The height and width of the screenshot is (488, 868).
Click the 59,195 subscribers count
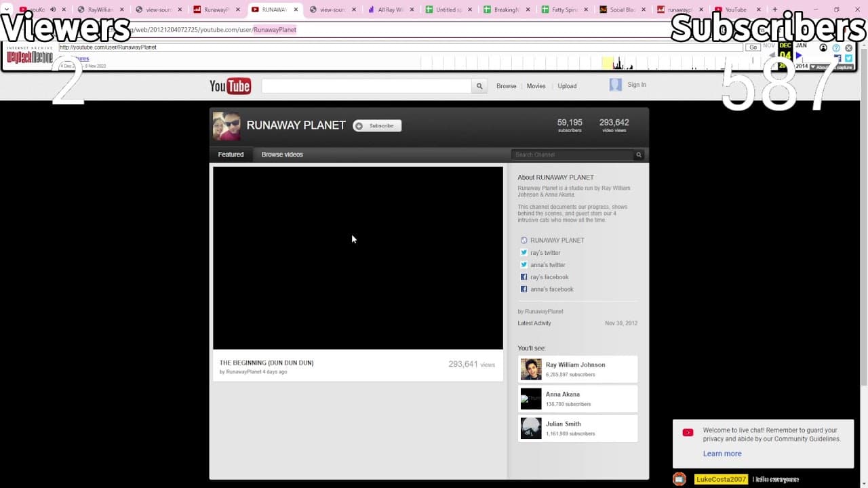point(570,125)
